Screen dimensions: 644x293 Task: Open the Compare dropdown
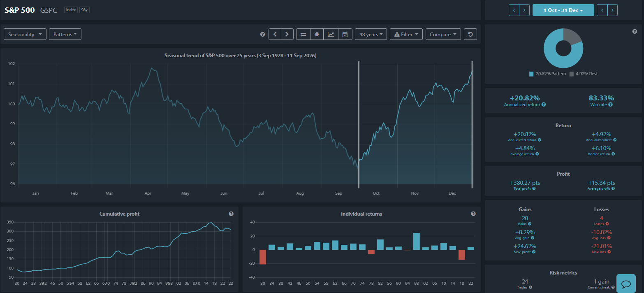[443, 34]
